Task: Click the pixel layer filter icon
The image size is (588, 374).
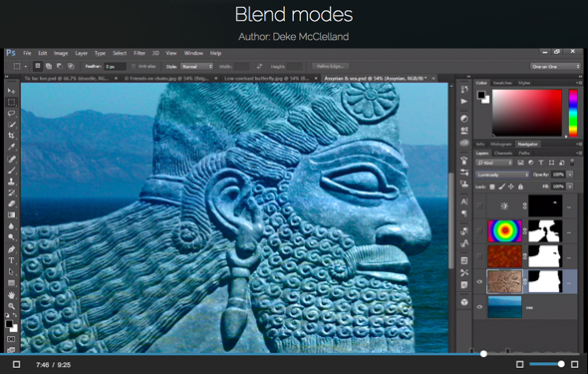Action: [520, 163]
